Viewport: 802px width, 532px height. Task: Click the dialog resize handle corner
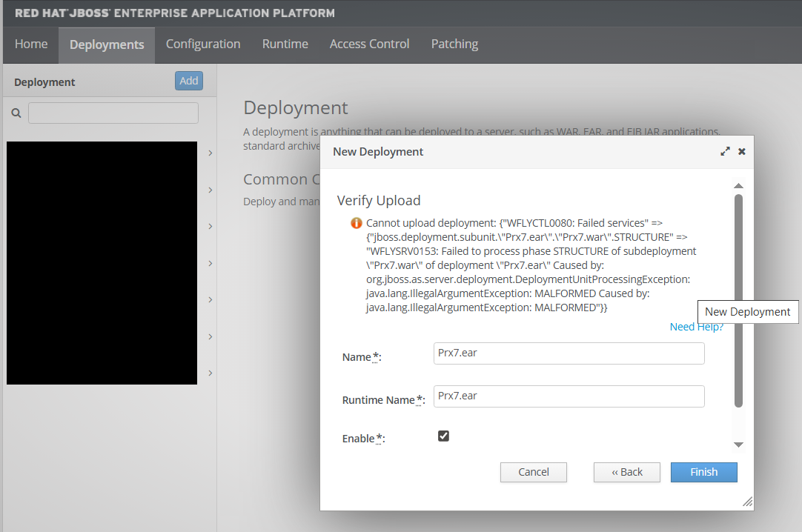[x=747, y=502]
